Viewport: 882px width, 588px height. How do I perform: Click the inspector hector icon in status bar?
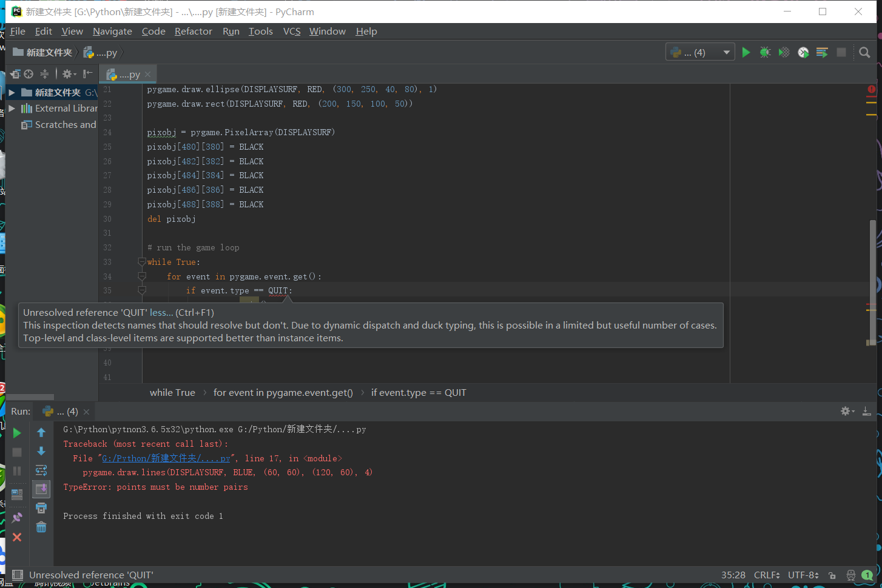coord(851,575)
